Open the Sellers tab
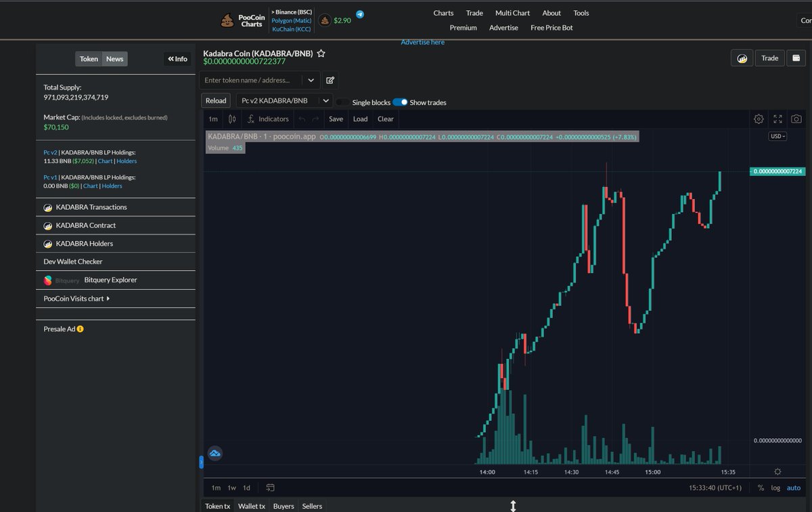Viewport: 812px width, 512px height. (312, 506)
